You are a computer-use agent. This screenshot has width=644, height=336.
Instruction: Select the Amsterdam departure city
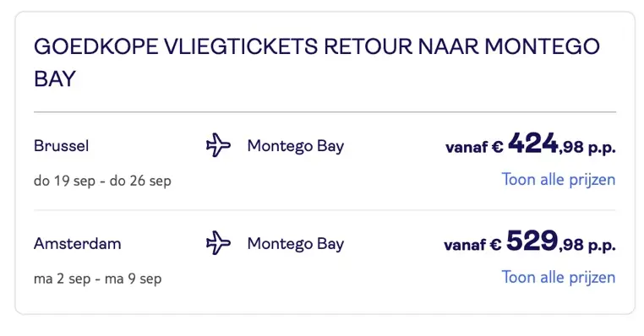click(77, 244)
